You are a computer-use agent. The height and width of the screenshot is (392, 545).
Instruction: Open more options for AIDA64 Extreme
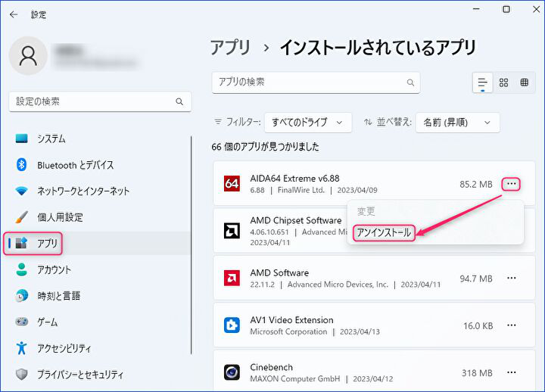tap(511, 184)
